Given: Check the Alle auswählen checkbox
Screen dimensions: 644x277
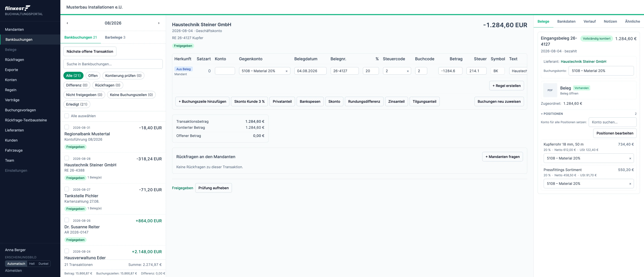Looking at the screenshot, I should tap(67, 116).
